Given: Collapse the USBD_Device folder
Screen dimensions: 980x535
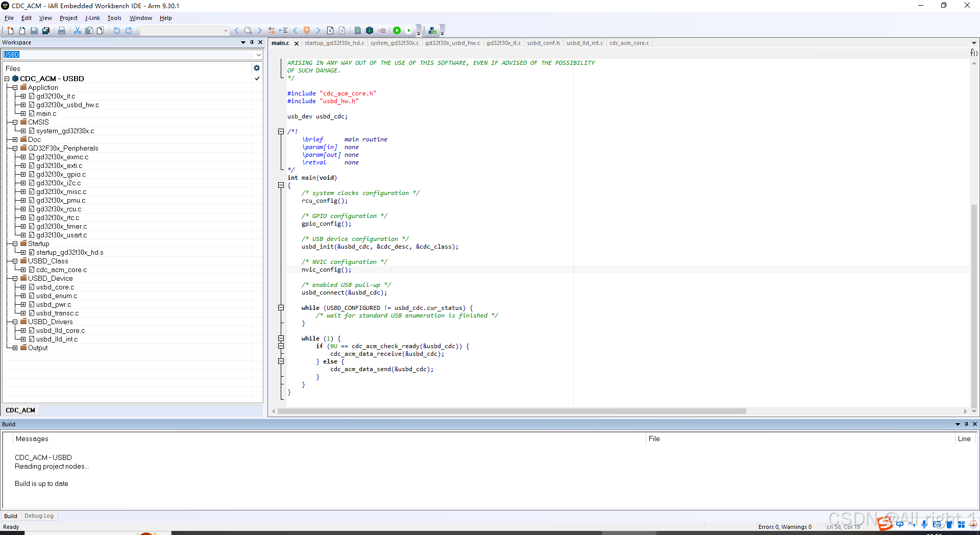Looking at the screenshot, I should 15,278.
